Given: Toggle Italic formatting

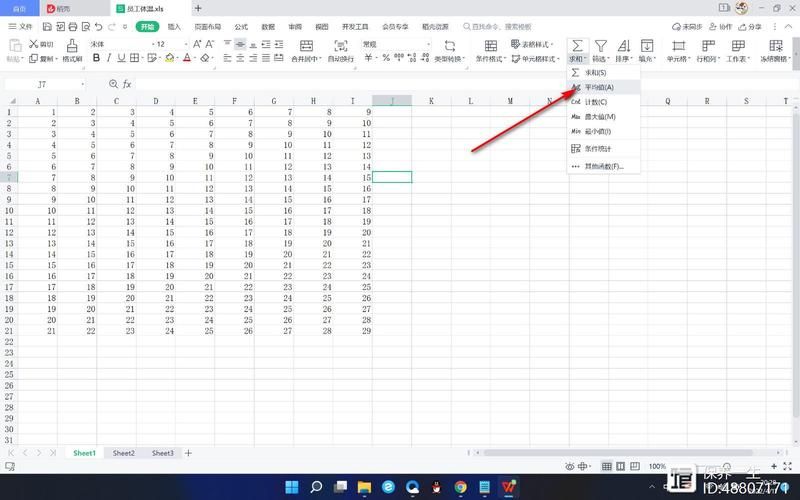Looking at the screenshot, I should click(111, 59).
